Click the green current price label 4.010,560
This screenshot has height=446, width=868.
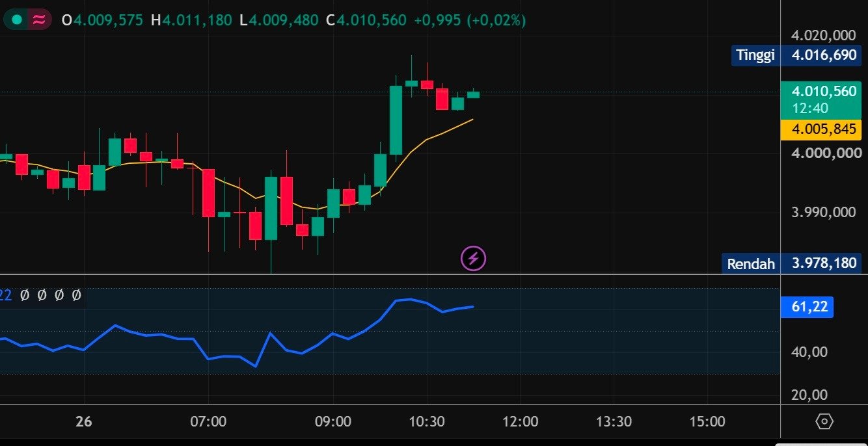(x=824, y=92)
